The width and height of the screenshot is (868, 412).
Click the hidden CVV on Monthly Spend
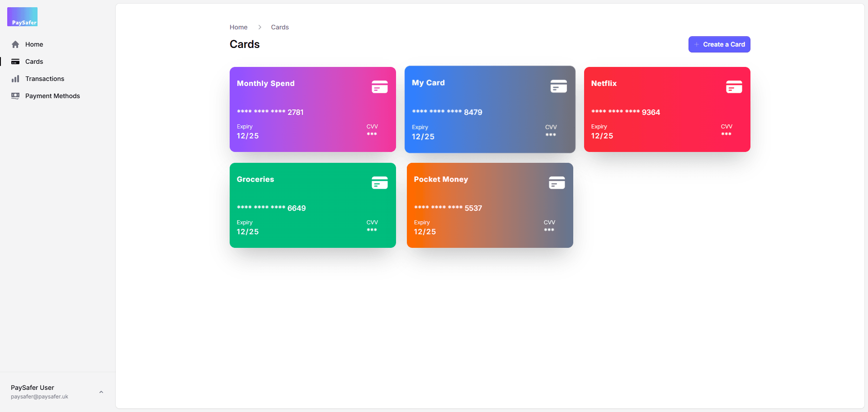click(372, 134)
